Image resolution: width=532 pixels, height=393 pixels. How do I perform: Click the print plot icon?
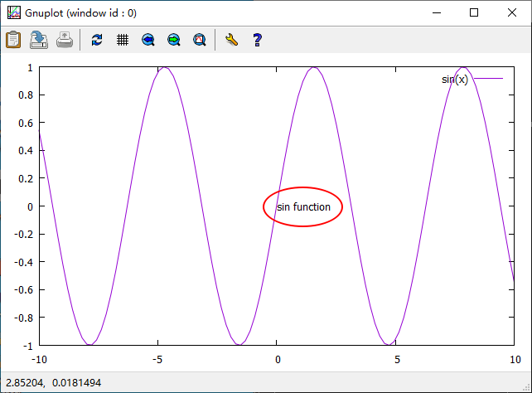pyautogui.click(x=65, y=40)
